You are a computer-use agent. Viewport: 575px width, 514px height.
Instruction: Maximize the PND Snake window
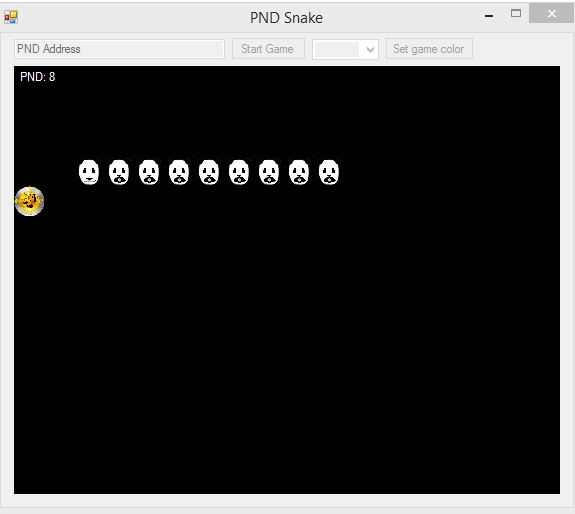516,14
